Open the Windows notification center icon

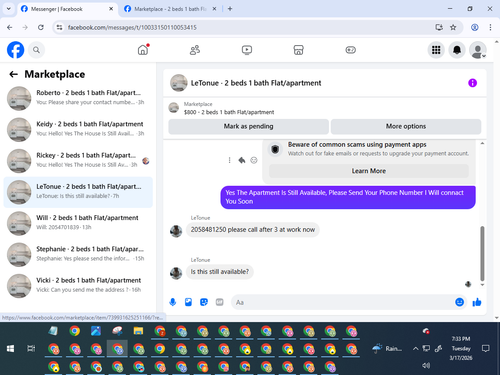click(x=486, y=349)
